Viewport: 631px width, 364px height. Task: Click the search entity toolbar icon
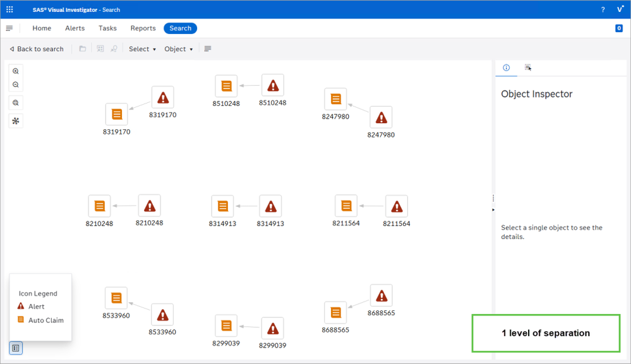click(x=114, y=49)
